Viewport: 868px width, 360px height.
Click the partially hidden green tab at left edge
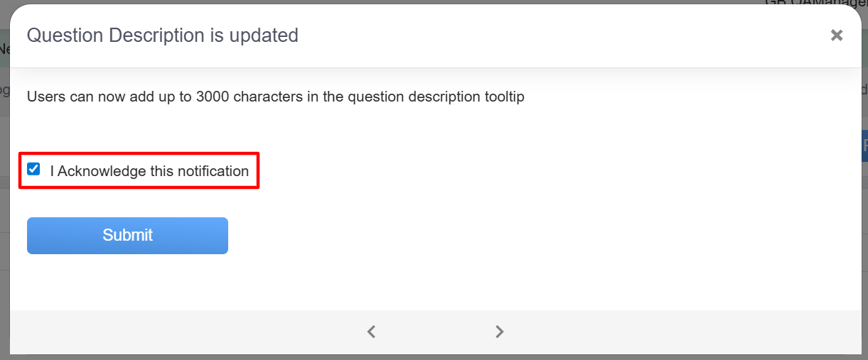[x=4, y=50]
